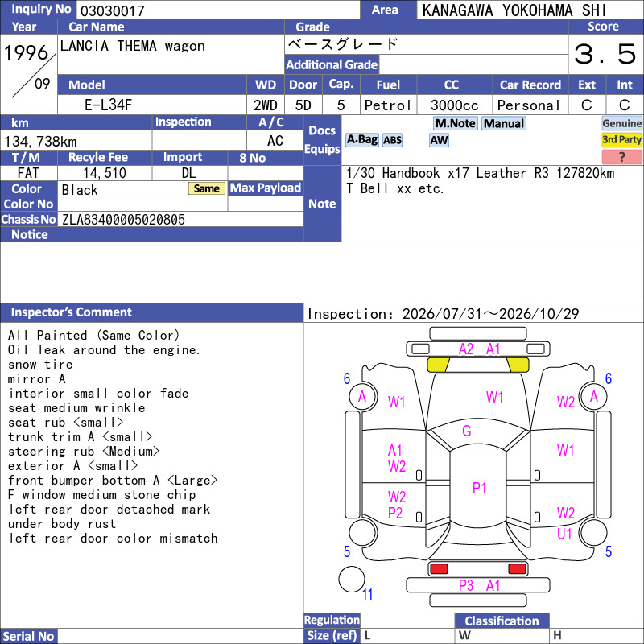Click the yellow 3rd Party badge
The image size is (644, 644).
point(621,140)
